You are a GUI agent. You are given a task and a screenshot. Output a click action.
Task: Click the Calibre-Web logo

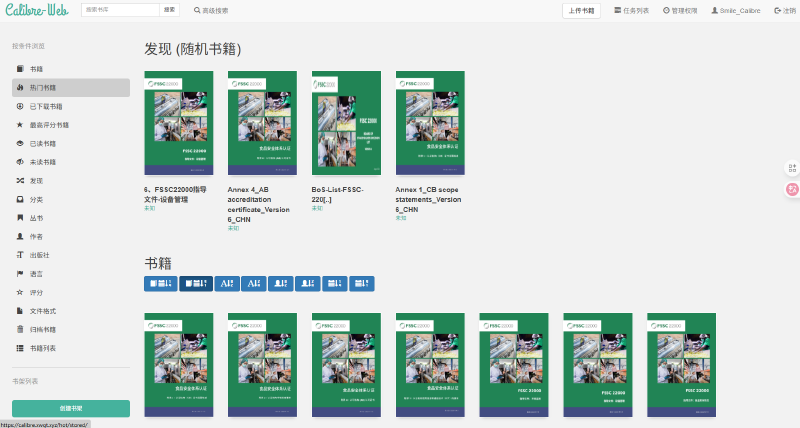[x=37, y=10]
